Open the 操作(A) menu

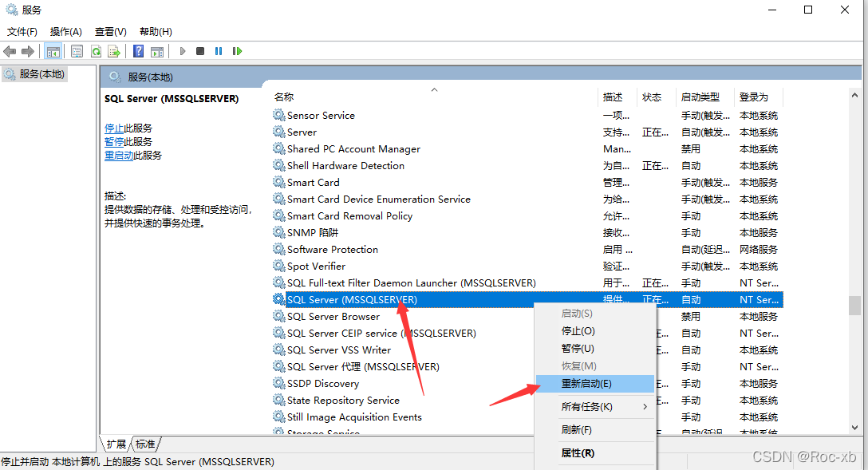66,32
